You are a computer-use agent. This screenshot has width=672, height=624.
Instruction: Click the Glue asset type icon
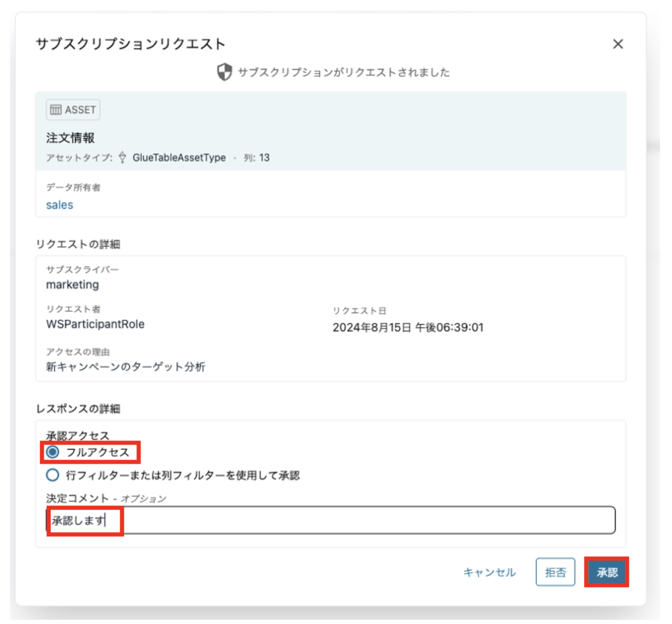coord(122,157)
